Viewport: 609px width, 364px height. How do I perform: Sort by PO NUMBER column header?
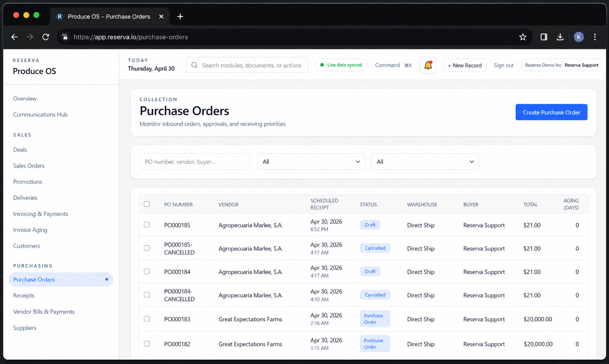(x=178, y=205)
